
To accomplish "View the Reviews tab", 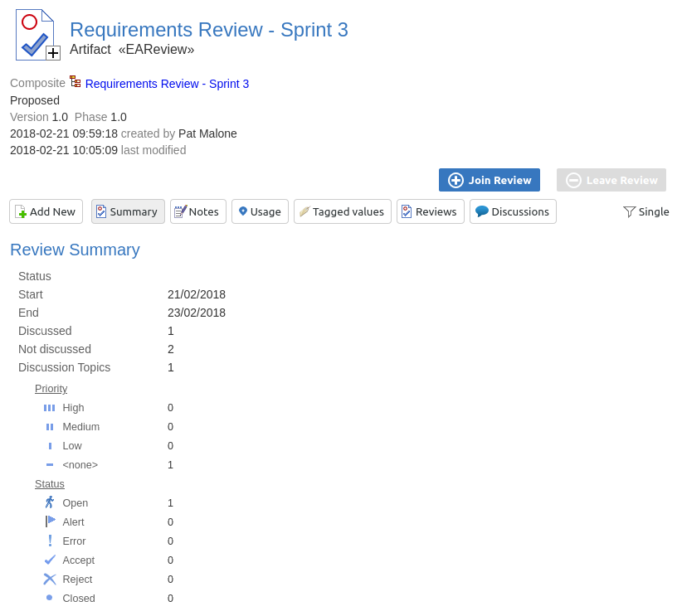I will [429, 211].
